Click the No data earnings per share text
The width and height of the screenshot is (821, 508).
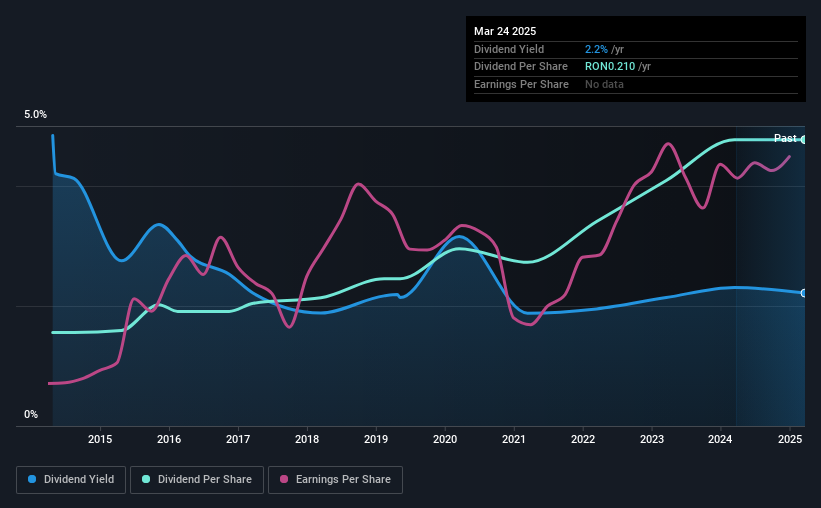604,84
